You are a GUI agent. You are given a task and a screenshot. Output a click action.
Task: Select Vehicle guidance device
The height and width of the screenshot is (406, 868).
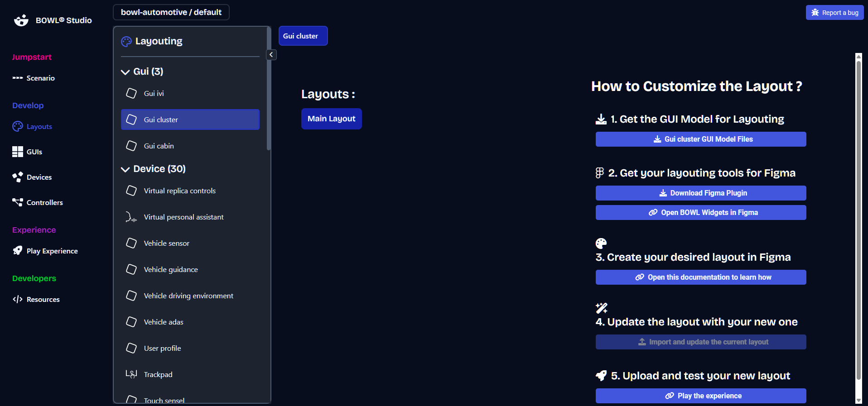click(x=190, y=269)
